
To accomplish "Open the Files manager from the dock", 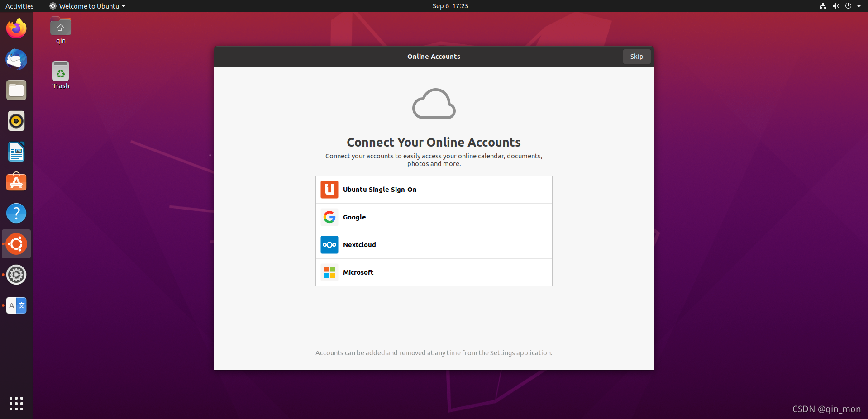I will pyautogui.click(x=16, y=90).
